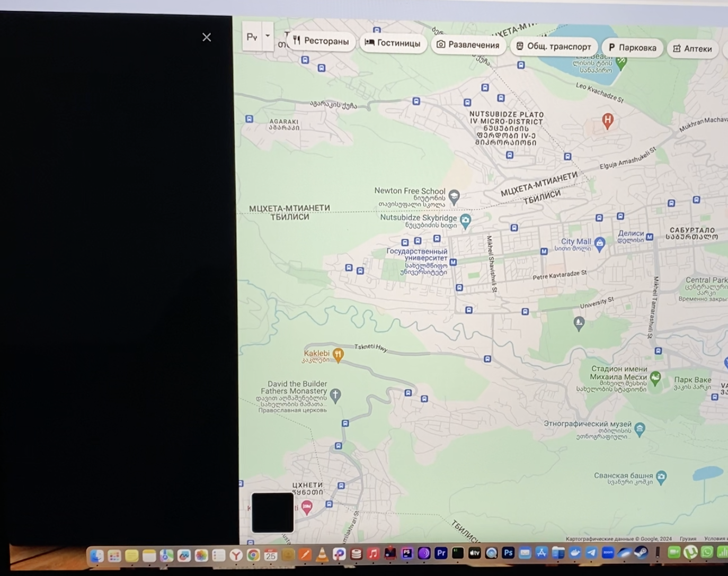Click the Ру language button
This screenshot has width=728, height=576.
[252, 37]
